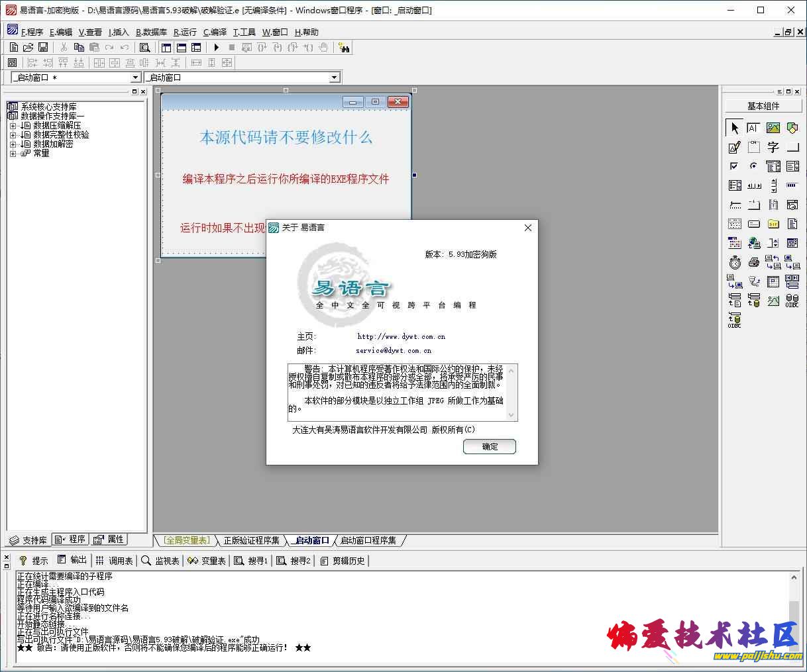Image resolution: width=807 pixels, height=672 pixels.
Task: Switch to the 正版验证程序集 tab
Action: [251, 540]
